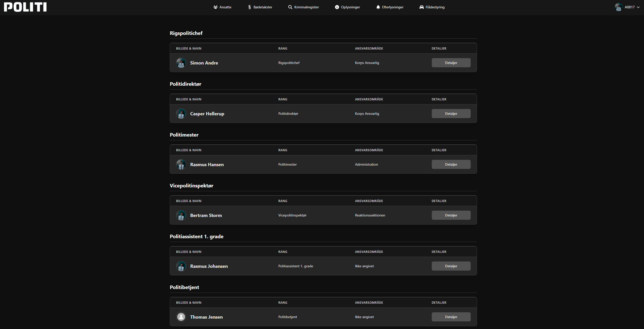Open Detaljer for Simon Andre

click(x=451, y=63)
